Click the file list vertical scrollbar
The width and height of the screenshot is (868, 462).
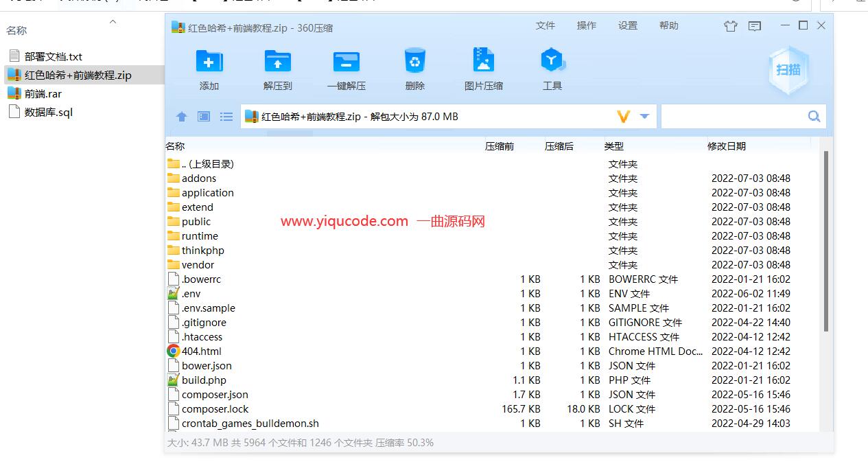tap(826, 240)
